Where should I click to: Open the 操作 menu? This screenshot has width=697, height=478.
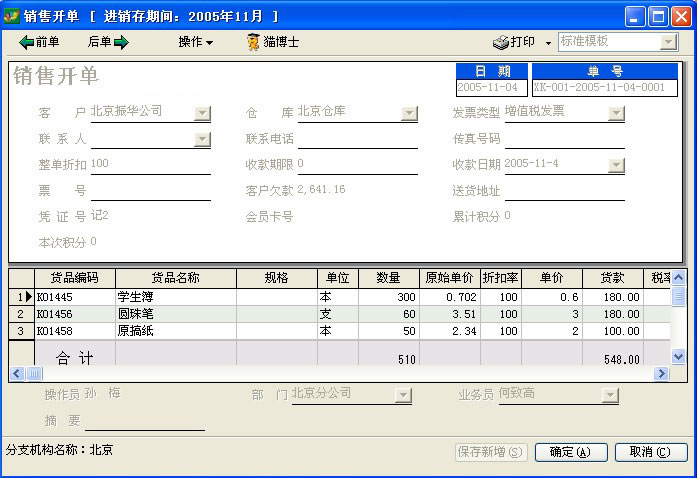point(195,42)
